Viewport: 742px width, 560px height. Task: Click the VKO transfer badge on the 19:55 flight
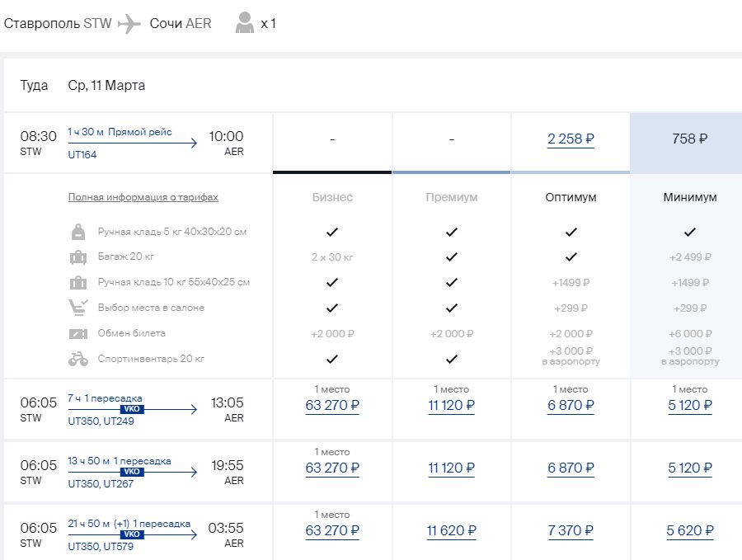click(x=132, y=472)
